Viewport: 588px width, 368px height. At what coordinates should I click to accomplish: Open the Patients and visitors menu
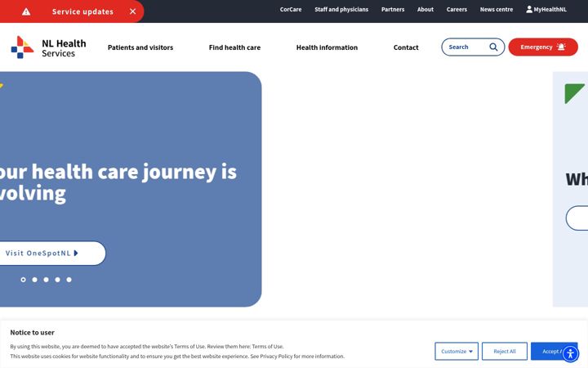pyautogui.click(x=140, y=47)
